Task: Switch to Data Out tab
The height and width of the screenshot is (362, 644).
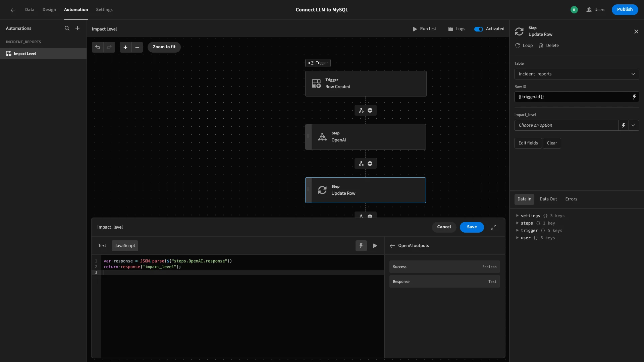Action: (548, 199)
